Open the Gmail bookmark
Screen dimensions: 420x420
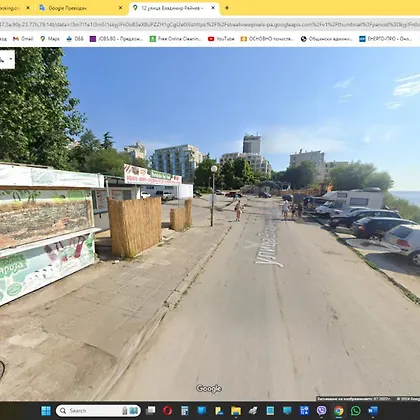pyautogui.click(x=23, y=39)
